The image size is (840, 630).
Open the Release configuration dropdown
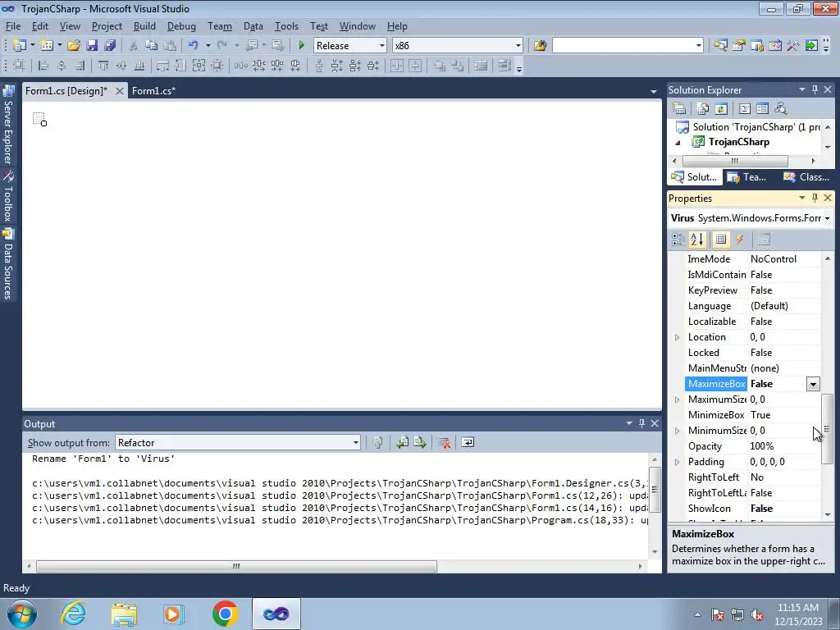pyautogui.click(x=382, y=46)
